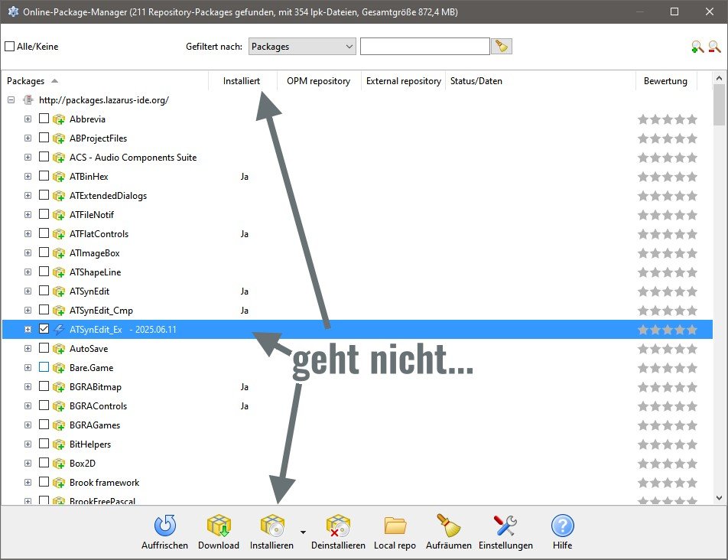This screenshot has height=560, width=728.
Task: Expand the ATFlatControls tree node
Action: tap(28, 234)
